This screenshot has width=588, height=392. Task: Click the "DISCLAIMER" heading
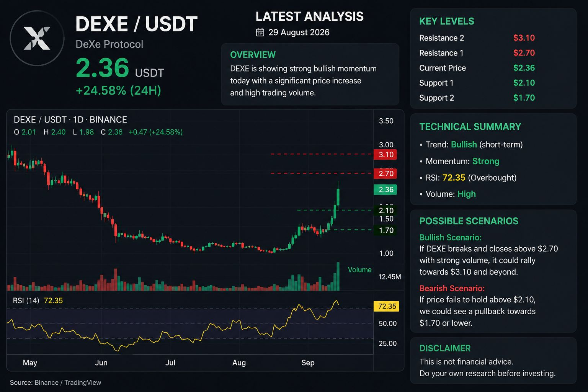click(x=445, y=348)
